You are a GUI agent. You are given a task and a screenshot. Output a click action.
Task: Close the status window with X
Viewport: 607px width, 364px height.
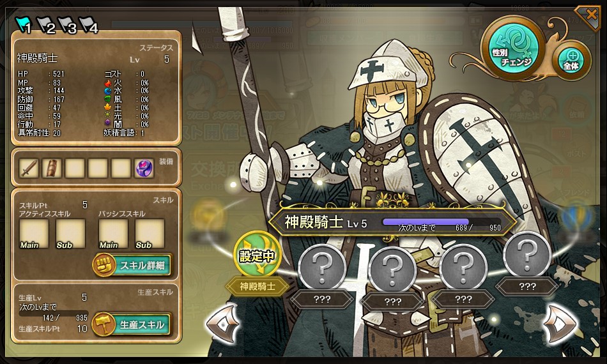(x=590, y=17)
